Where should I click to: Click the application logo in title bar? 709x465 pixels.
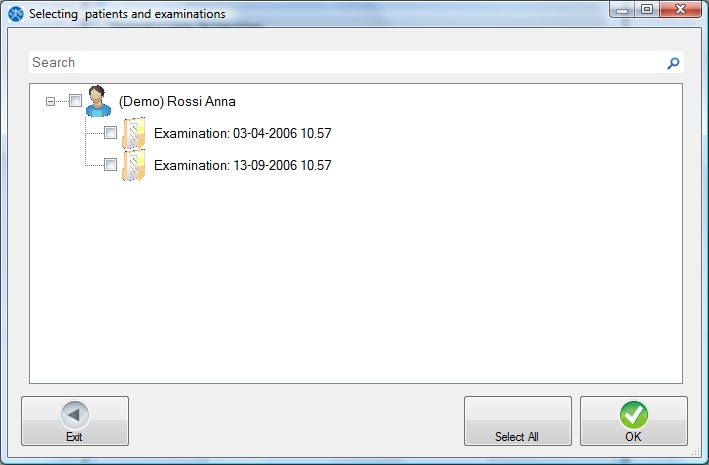pyautogui.click(x=16, y=14)
